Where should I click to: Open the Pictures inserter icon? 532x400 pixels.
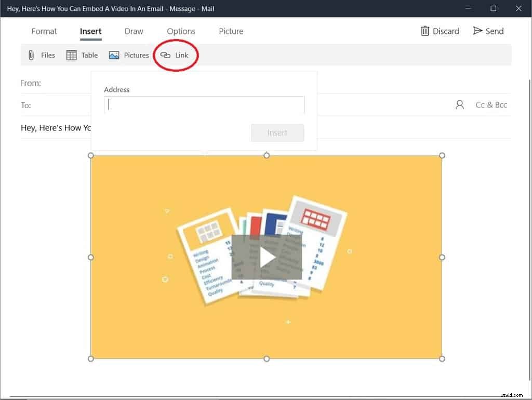pyautogui.click(x=113, y=55)
